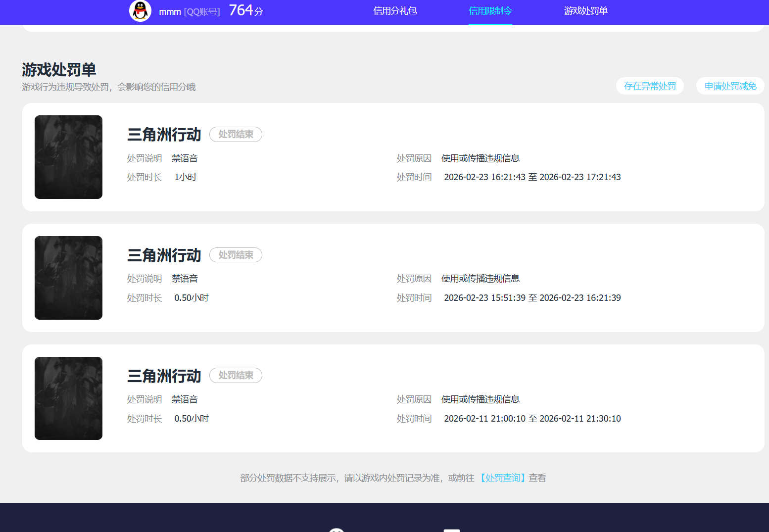769x532 pixels.
Task: Click the QQ penguin avatar icon
Action: (140, 10)
